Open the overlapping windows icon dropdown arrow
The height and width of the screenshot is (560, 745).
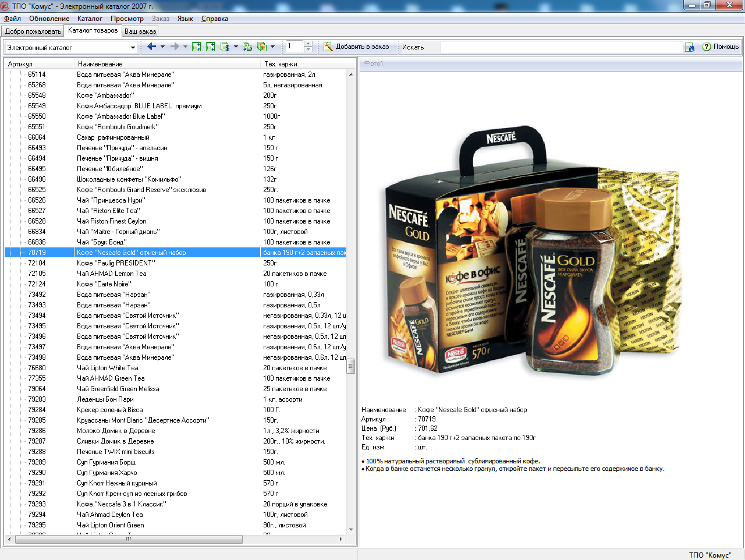(272, 47)
